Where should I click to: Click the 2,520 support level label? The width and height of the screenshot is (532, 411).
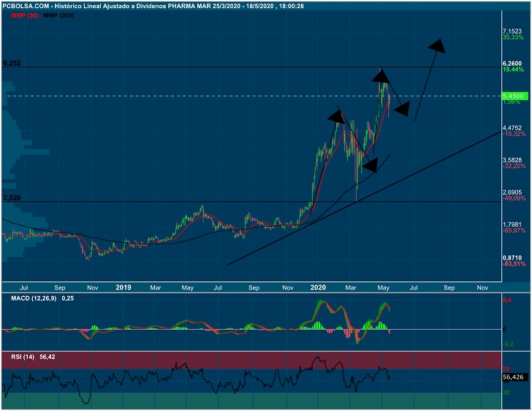tap(12, 197)
